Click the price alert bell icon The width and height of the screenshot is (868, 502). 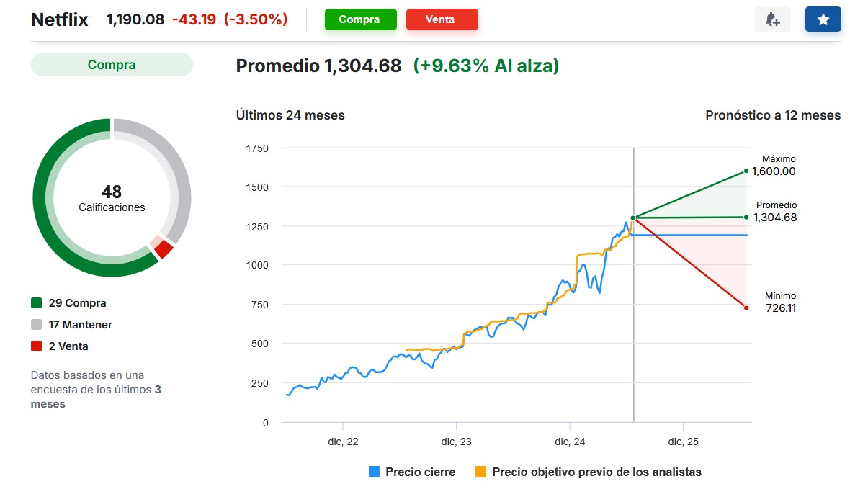point(772,19)
